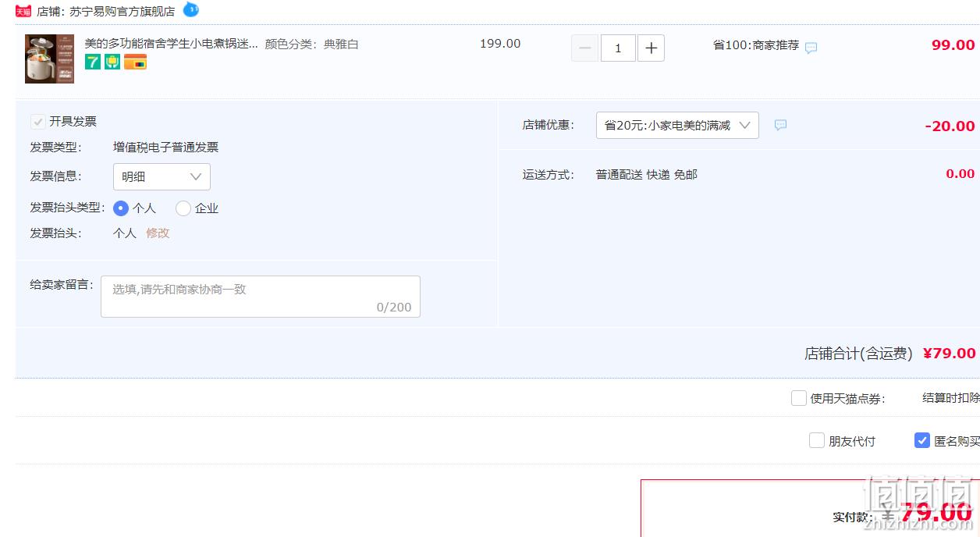The height and width of the screenshot is (537, 980).
Task: Click the comment icon beside 省100:商家推荐
Action: pyautogui.click(x=811, y=48)
